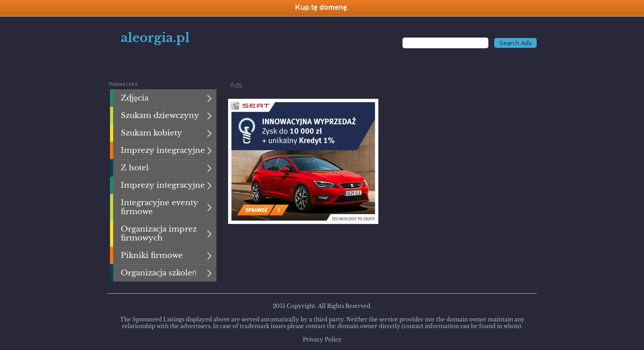The height and width of the screenshot is (350, 644).
Task: Focus the search text field
Action: [445, 43]
